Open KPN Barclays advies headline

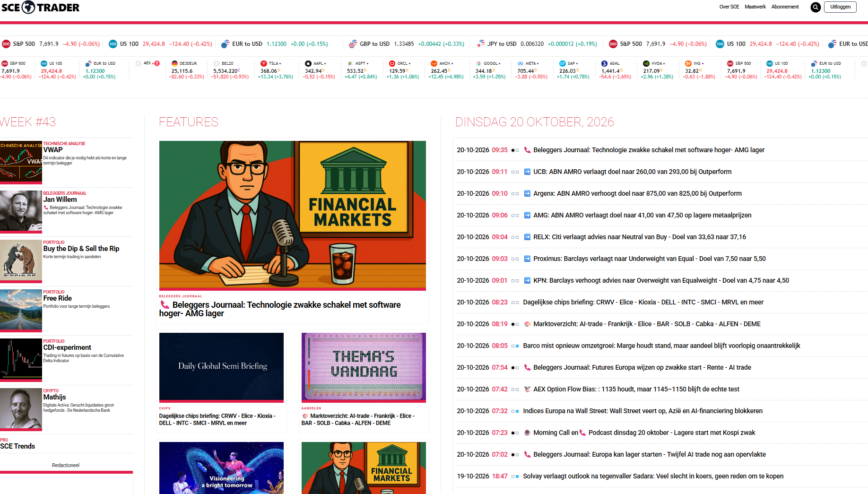pyautogui.click(x=661, y=280)
